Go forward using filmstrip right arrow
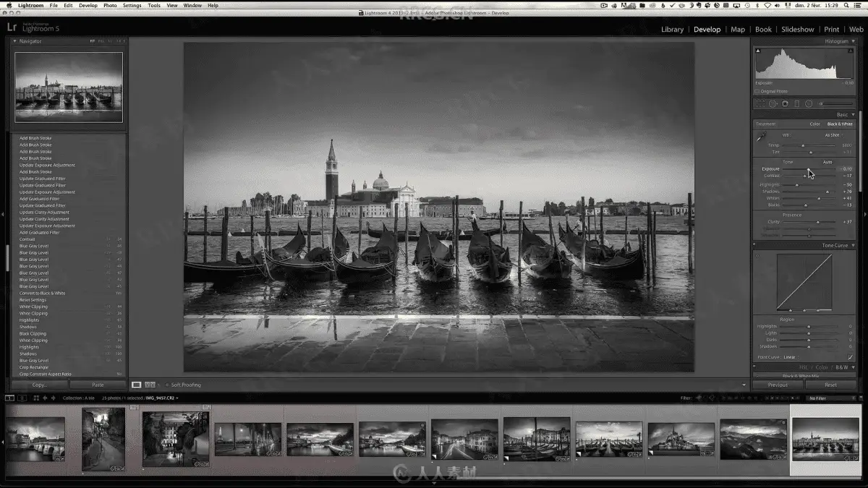 [53, 398]
